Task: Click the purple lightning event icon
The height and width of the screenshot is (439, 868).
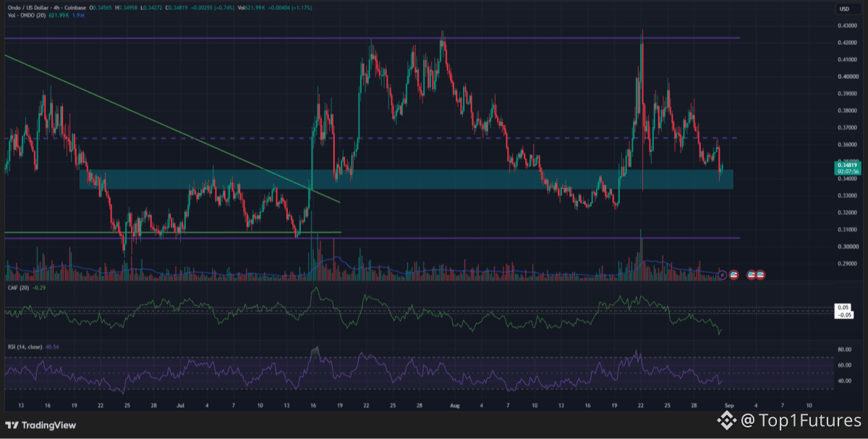Action: pyautogui.click(x=722, y=275)
